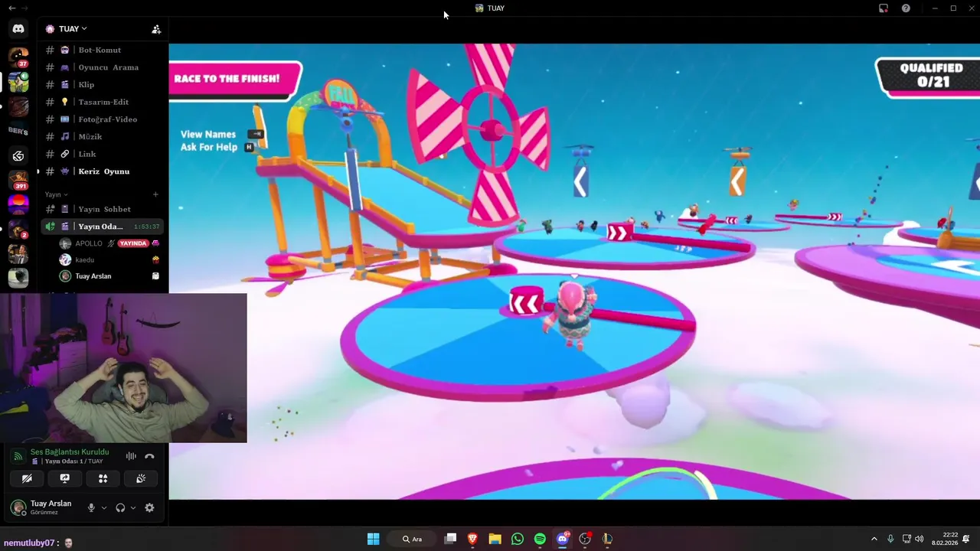Open File Explorer from taskbar
This screenshot has width=980, height=551.
point(495,539)
